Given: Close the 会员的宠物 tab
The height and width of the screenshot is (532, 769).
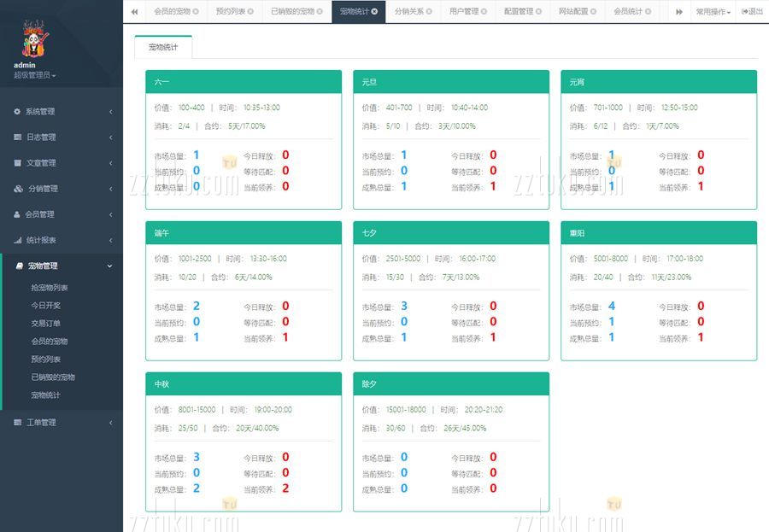Looking at the screenshot, I should [196, 12].
